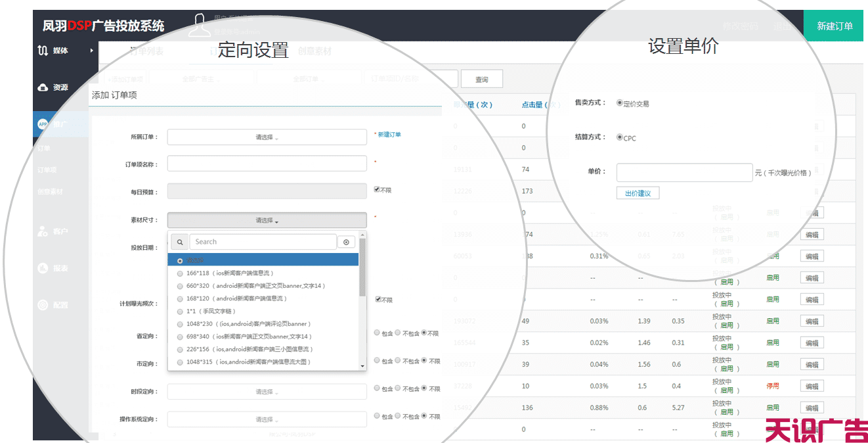Screen dimensions: 868x443
Task: Click the magnifier icon beside Search field
Action: [180, 242]
